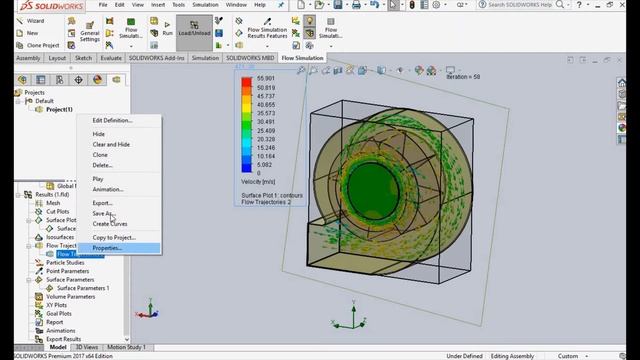Open the File menu
Image resolution: width=640 pixels, height=360 pixels.
pos(103,5)
